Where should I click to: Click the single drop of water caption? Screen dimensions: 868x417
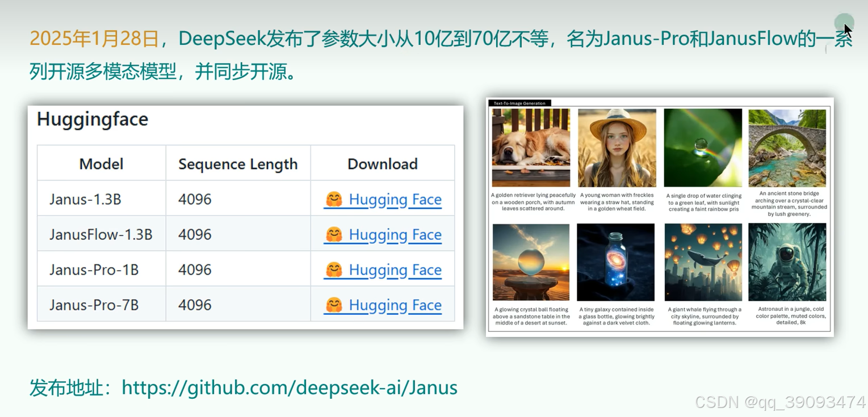click(703, 202)
